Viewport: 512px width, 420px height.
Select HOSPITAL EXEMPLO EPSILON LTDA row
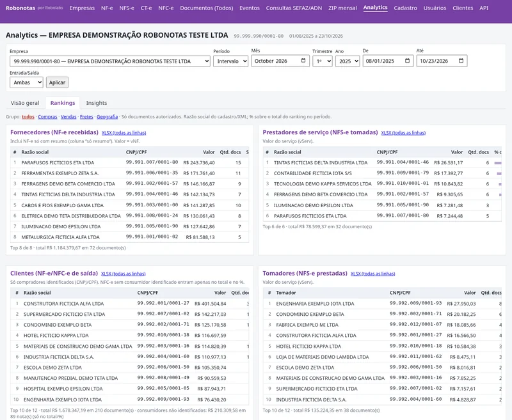(130, 389)
